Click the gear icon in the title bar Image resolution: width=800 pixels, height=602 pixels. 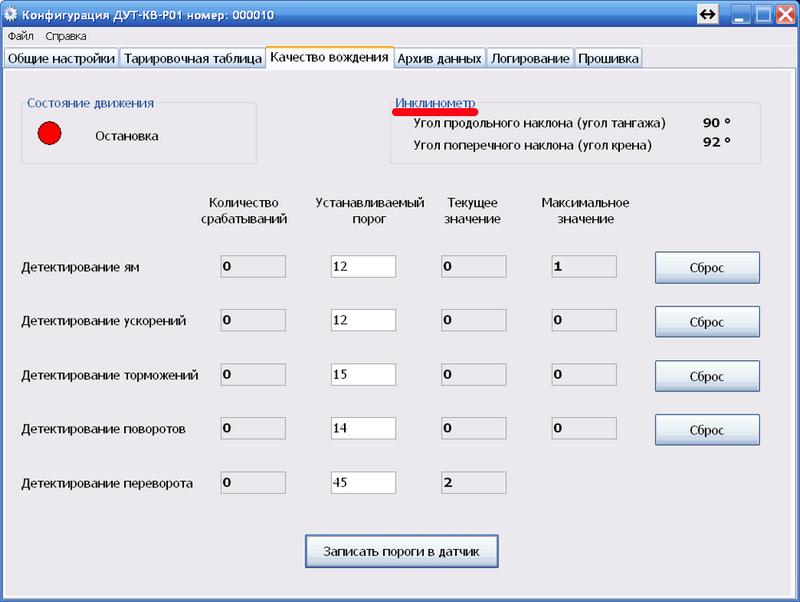point(11,14)
